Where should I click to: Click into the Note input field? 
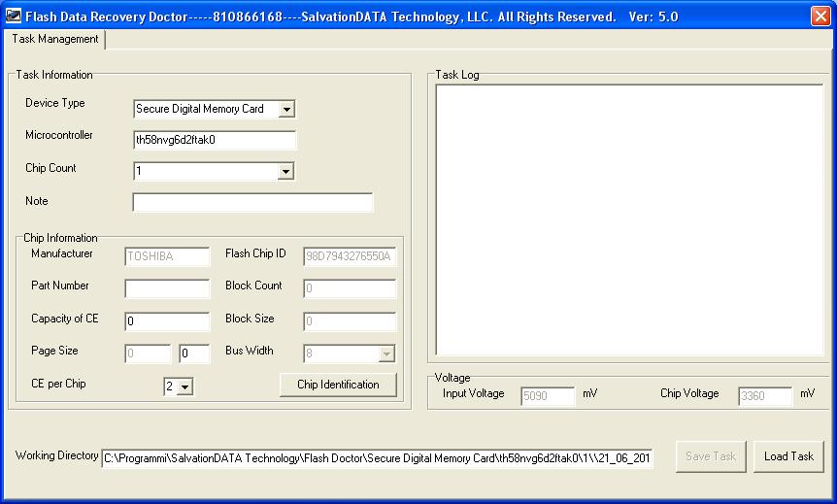click(252, 202)
